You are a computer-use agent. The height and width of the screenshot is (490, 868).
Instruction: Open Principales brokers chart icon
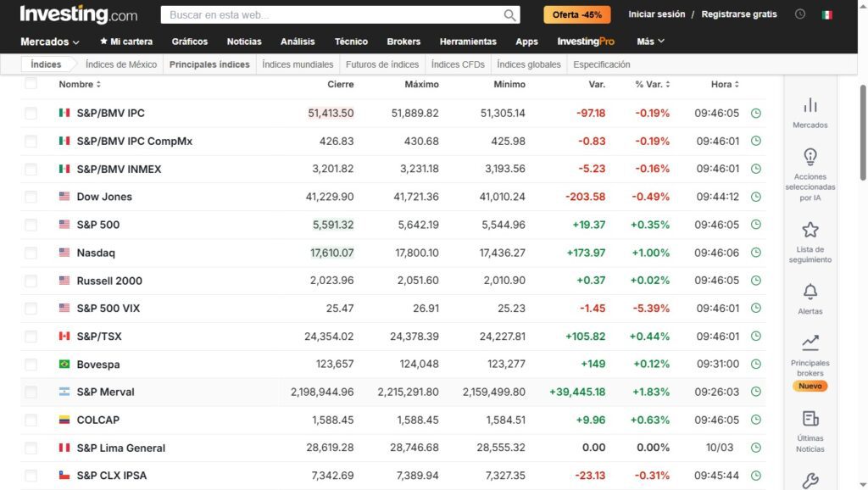click(x=810, y=343)
